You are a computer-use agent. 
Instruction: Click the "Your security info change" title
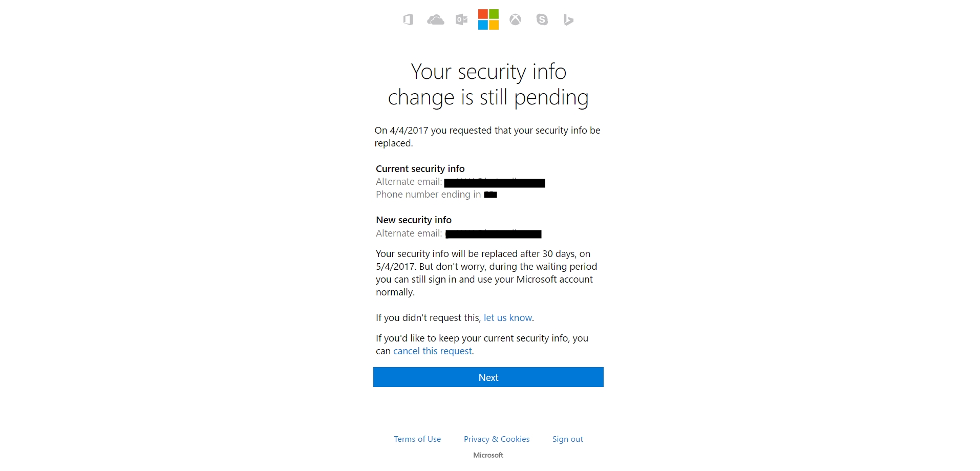(488, 84)
